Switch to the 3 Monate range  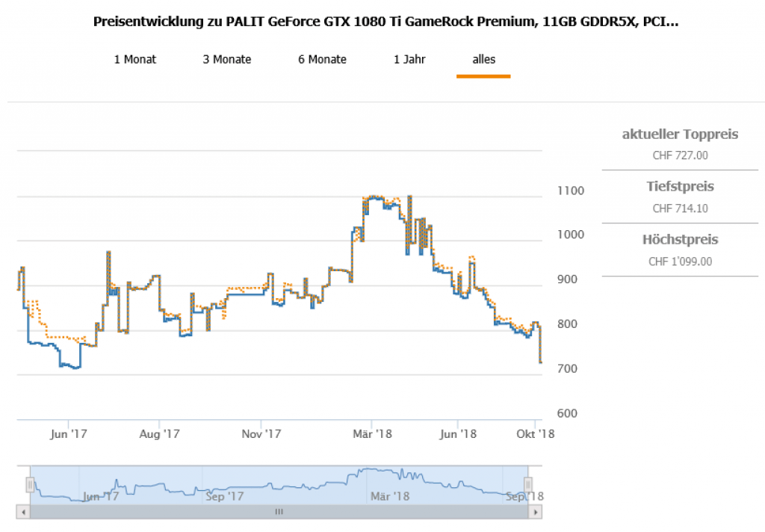[226, 60]
